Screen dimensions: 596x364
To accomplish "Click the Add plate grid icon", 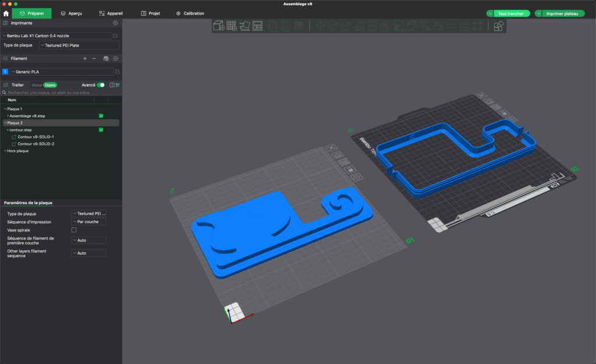I will [x=232, y=26].
